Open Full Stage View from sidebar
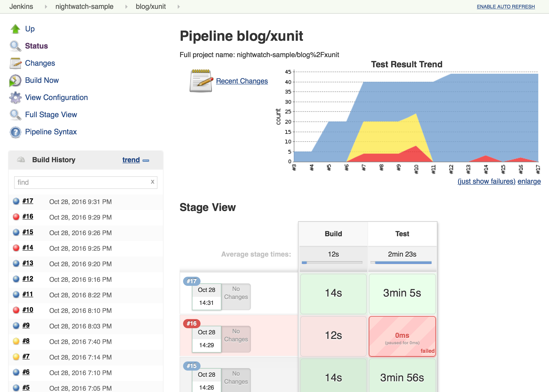This screenshot has height=392, width=549. (51, 115)
